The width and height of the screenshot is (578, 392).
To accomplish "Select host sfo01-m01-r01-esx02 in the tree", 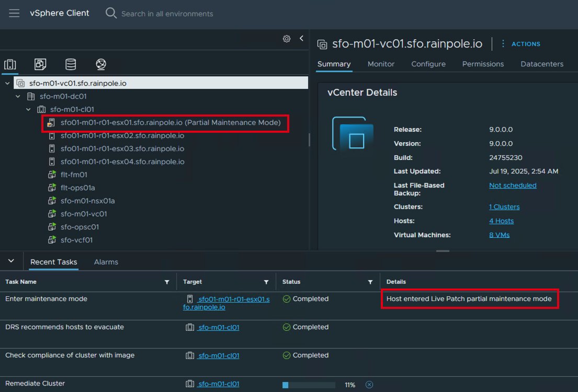I will 122,135.
